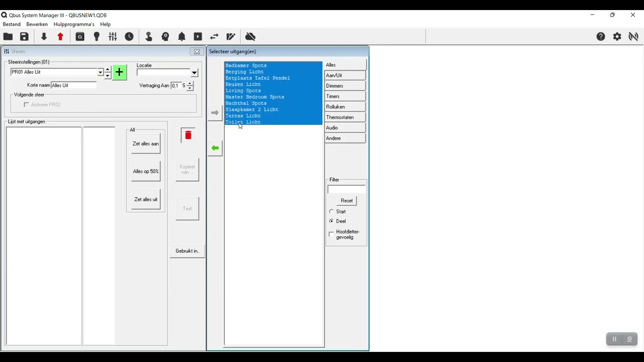Open the controller search icon
644x362 pixels.
80,37
